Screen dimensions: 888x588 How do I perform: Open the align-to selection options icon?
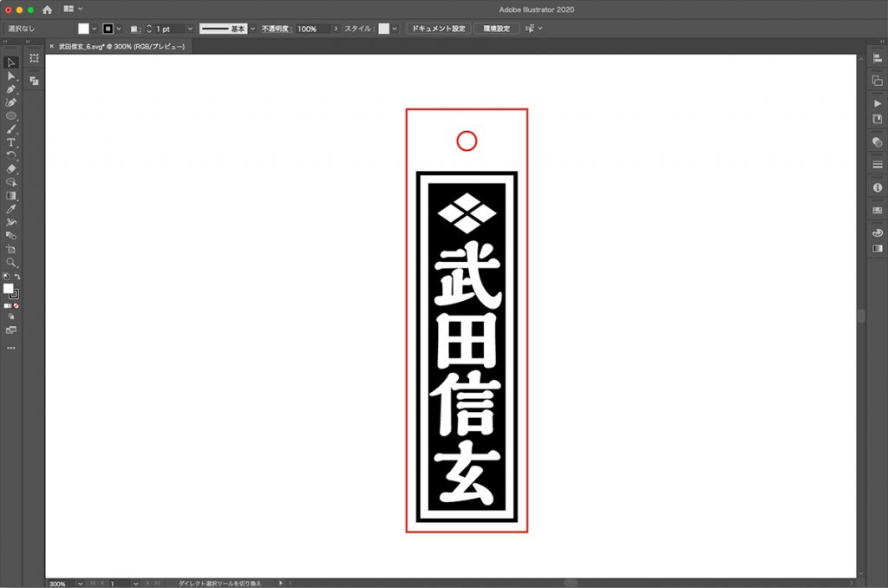coord(533,29)
